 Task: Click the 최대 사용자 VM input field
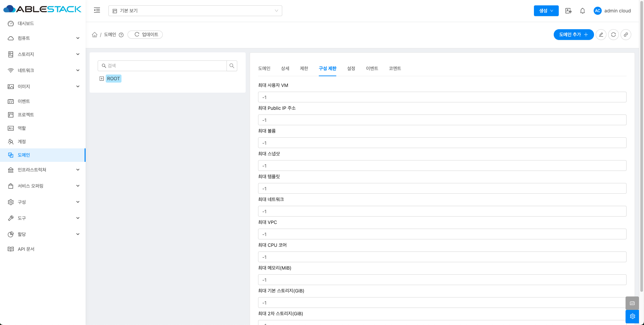coord(442,97)
